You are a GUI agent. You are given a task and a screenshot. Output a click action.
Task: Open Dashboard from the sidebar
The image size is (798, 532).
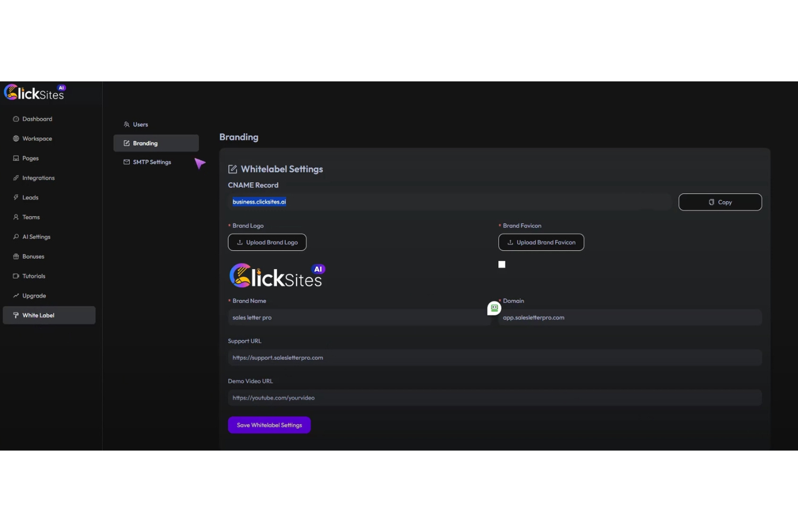(37, 119)
